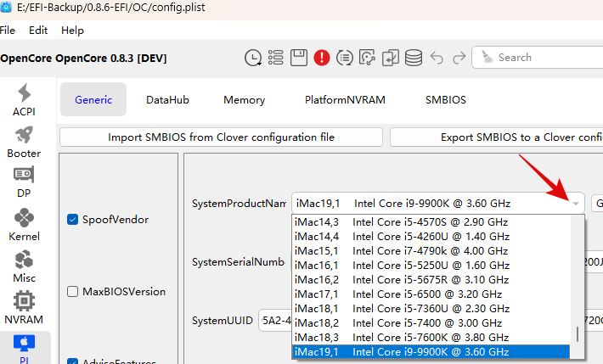
Task: Click the redo arrow icon
Action: [459, 58]
